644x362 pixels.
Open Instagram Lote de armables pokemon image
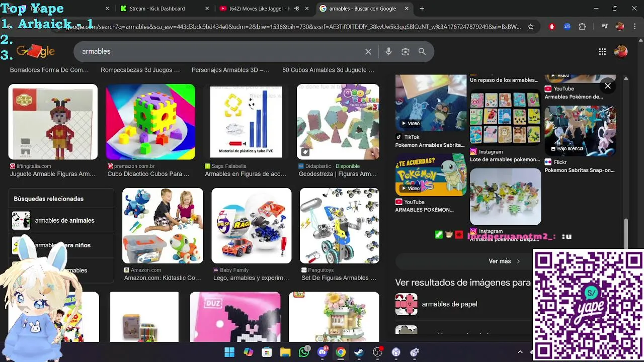click(x=505, y=117)
